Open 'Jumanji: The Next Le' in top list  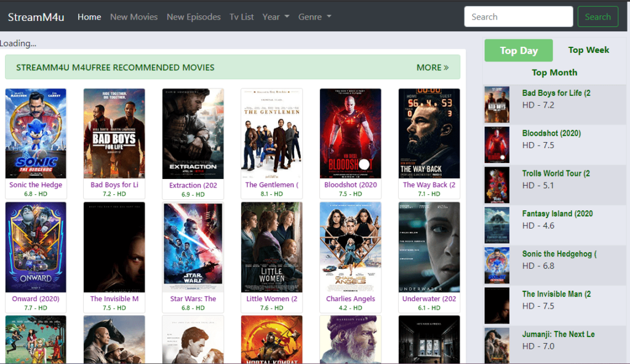[558, 334]
